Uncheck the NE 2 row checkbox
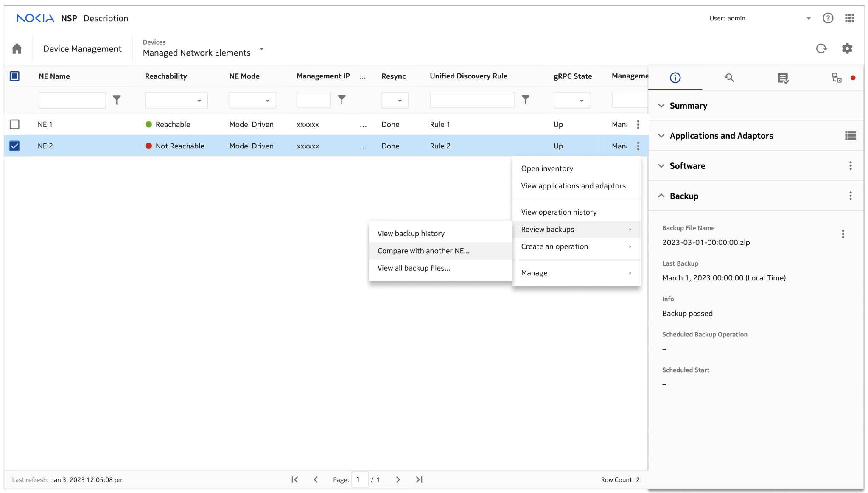Image resolution: width=868 pixels, height=493 pixels. point(14,146)
